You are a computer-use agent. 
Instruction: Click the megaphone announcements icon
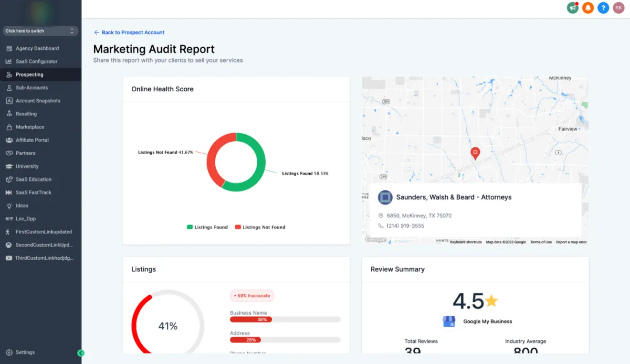click(572, 8)
